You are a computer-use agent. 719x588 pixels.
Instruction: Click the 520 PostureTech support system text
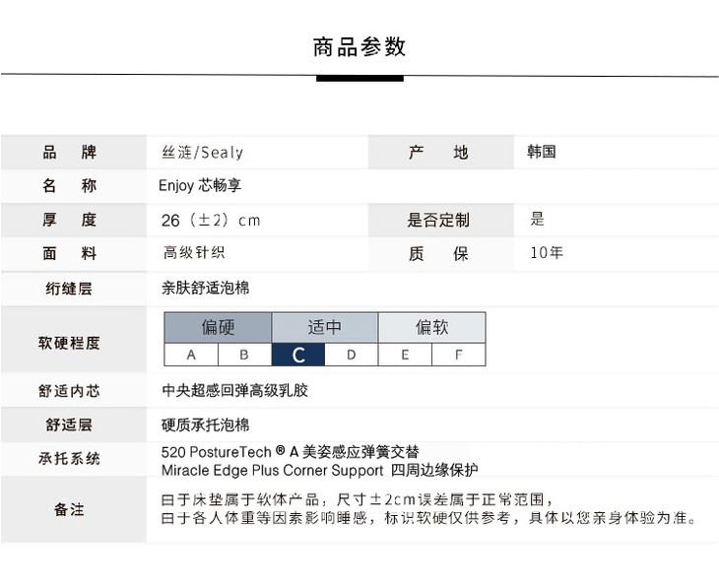[290, 451]
